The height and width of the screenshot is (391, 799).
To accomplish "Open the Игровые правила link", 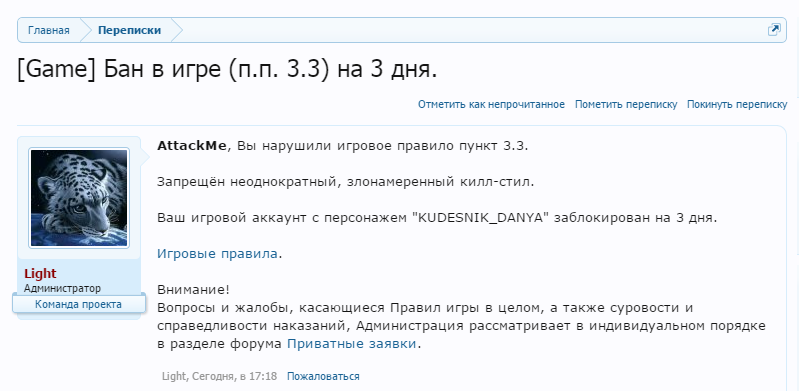I will coord(217,253).
